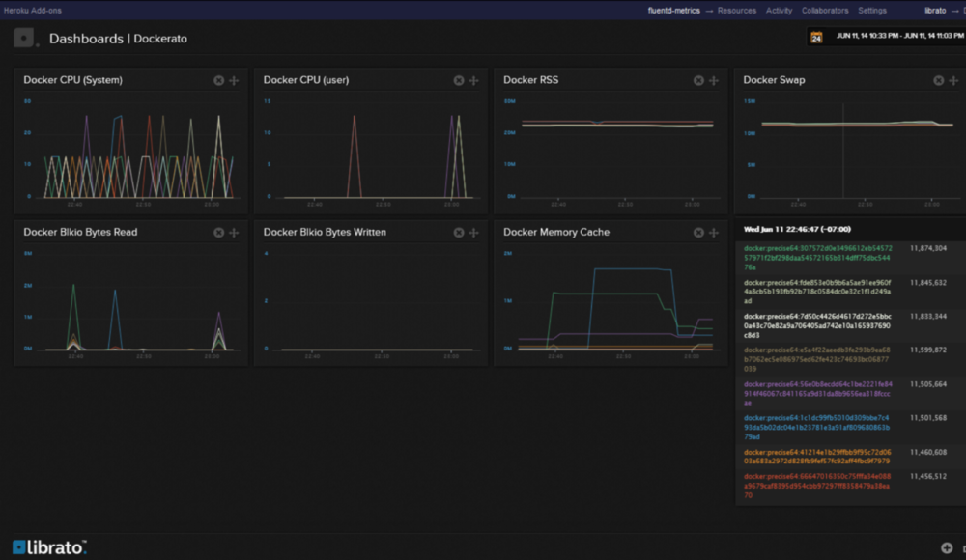
Task: Go to Activity tab
Action: point(779,11)
